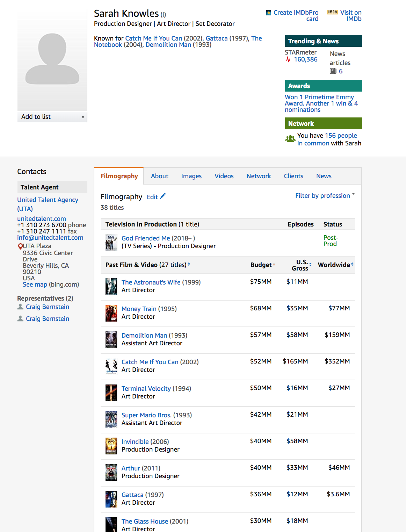Image resolution: width=406 pixels, height=532 pixels.
Task: Open the Invincible title link
Action: (x=135, y=442)
